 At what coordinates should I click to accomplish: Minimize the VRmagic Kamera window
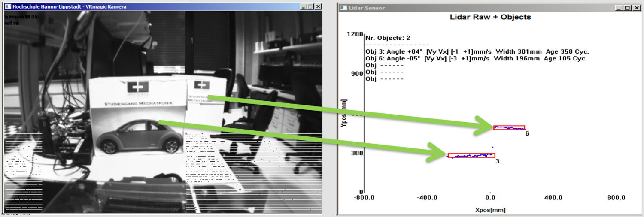click(304, 7)
